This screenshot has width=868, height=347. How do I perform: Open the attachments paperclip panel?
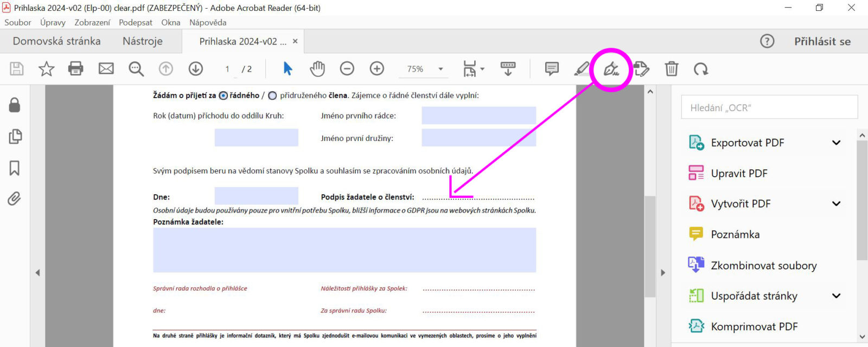click(x=15, y=199)
